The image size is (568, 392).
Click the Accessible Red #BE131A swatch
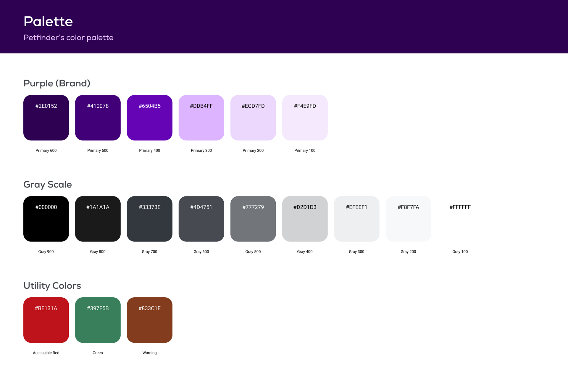click(46, 320)
